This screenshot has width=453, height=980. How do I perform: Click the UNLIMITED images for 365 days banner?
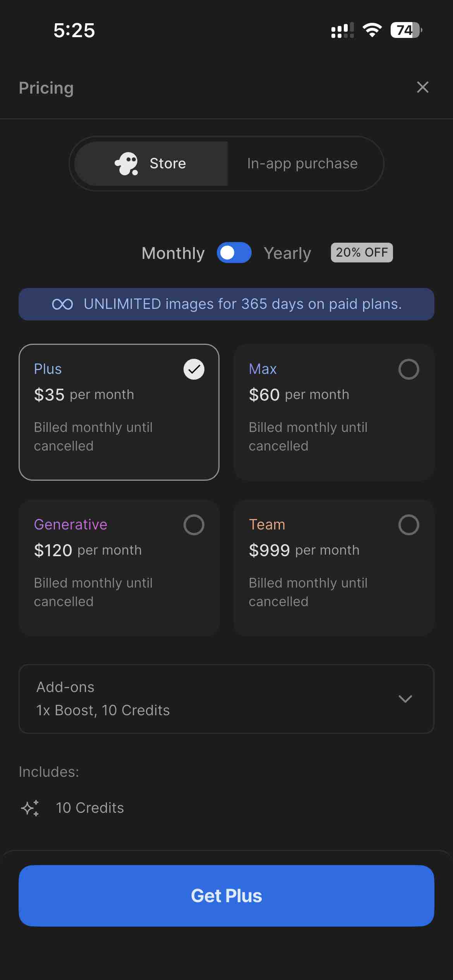coord(226,304)
